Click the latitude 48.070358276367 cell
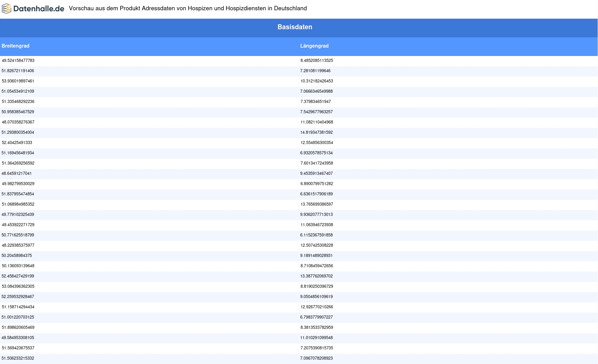Screen dimensions: 598x364 coord(18,122)
